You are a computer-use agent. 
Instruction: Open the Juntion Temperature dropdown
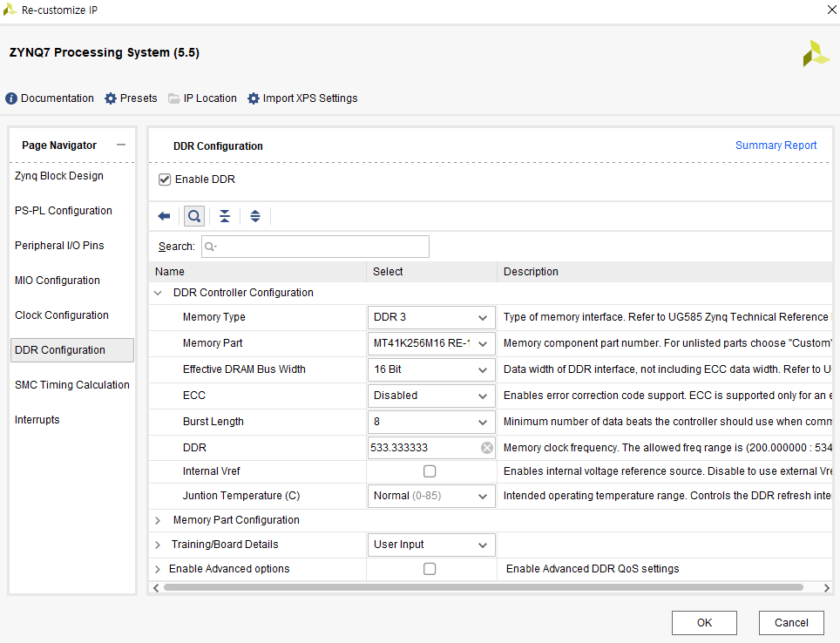431,496
